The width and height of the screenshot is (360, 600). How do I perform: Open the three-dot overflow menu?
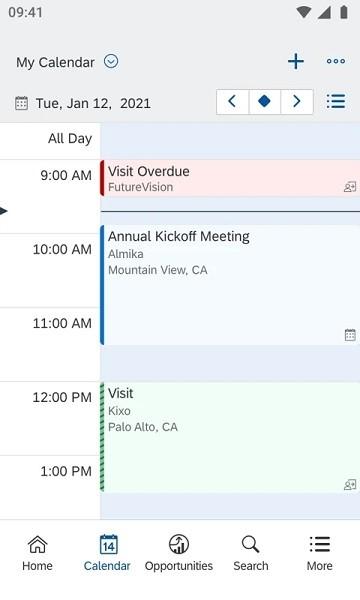click(336, 61)
